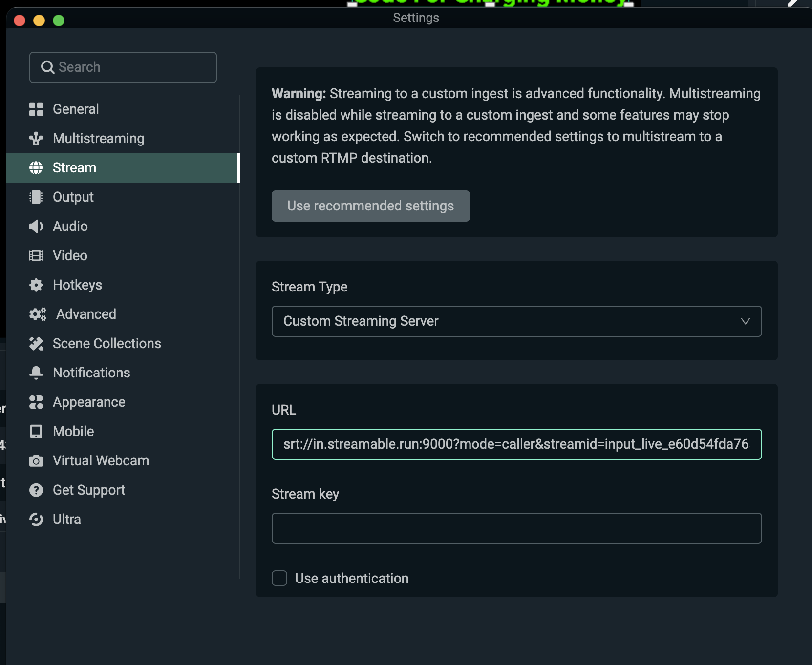Click the Notifications bell icon
This screenshot has height=665, width=812.
[x=36, y=373]
